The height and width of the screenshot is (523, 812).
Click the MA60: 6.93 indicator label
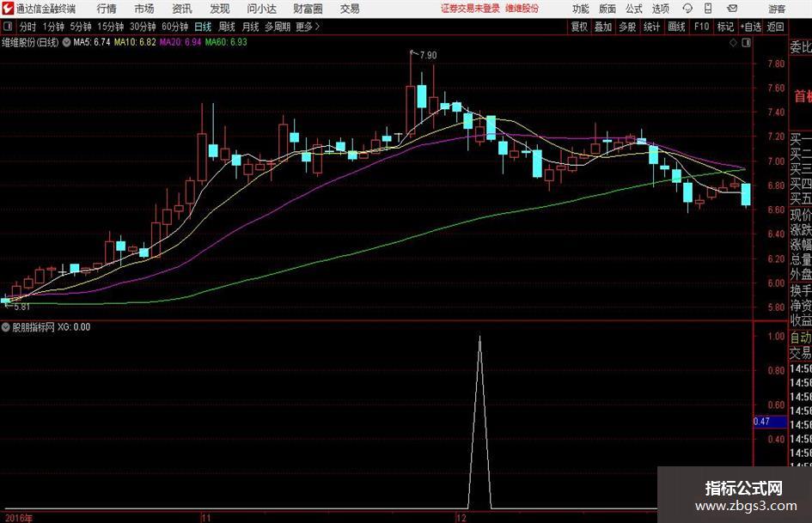226,42
